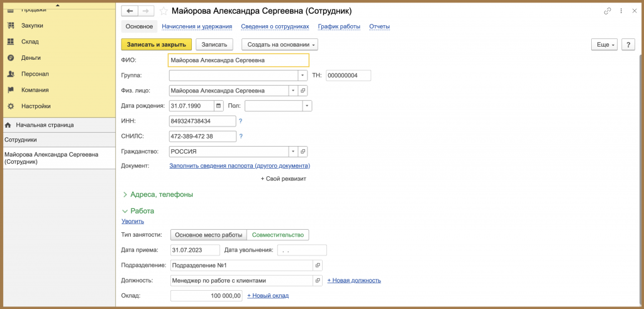Open calendar picker for Дата рождения
The image size is (644, 309).
pos(218,106)
